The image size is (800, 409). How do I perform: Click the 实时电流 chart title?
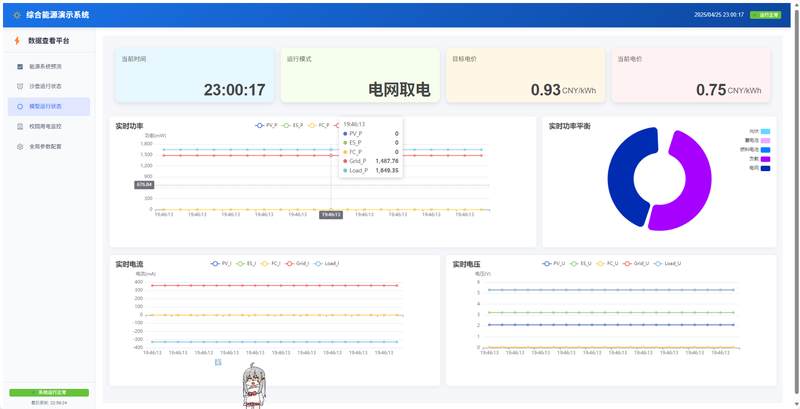(130, 264)
